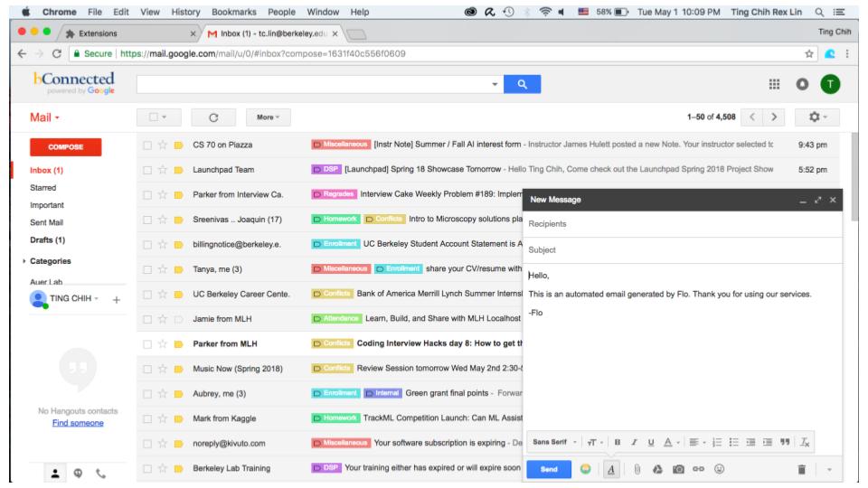The width and height of the screenshot is (868, 488).
Task: Open more options arrow beside trash
Action: [829, 469]
